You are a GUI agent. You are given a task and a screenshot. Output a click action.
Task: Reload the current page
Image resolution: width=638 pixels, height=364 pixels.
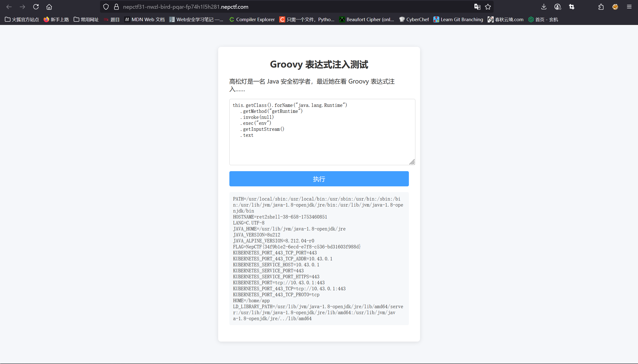pos(36,7)
